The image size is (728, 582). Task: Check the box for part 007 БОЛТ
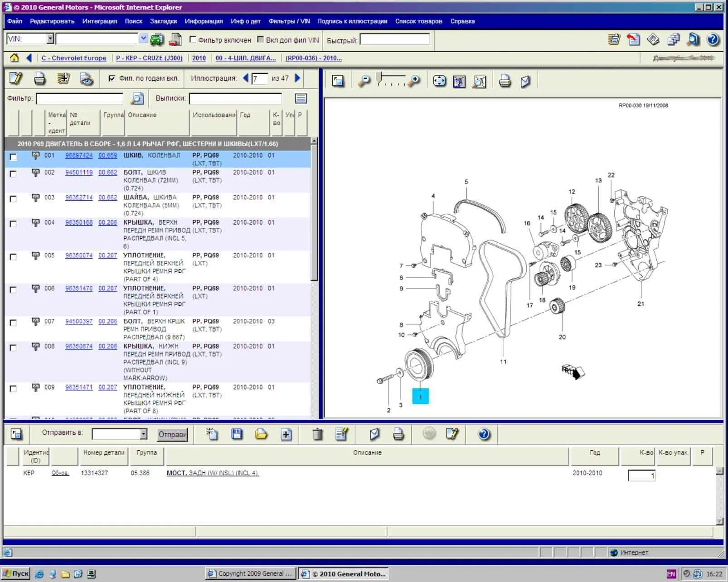tap(13, 323)
